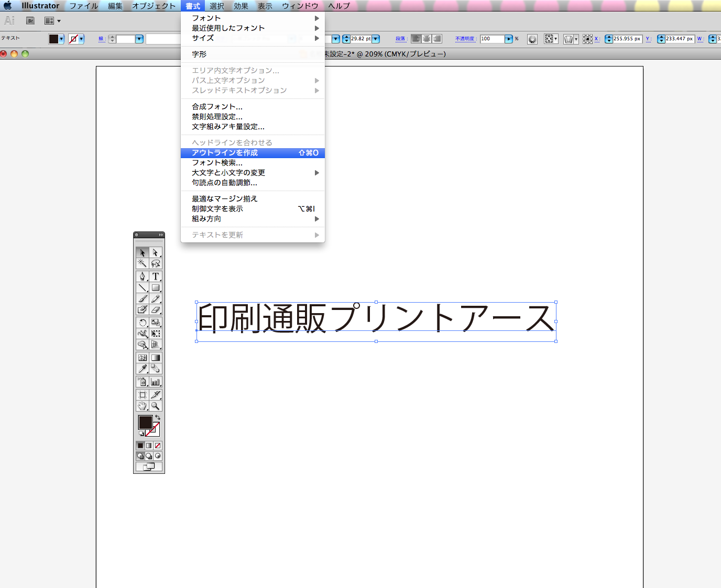Open Adobe Bridge via Br icon
Screen dimensions: 721x588
click(30, 21)
